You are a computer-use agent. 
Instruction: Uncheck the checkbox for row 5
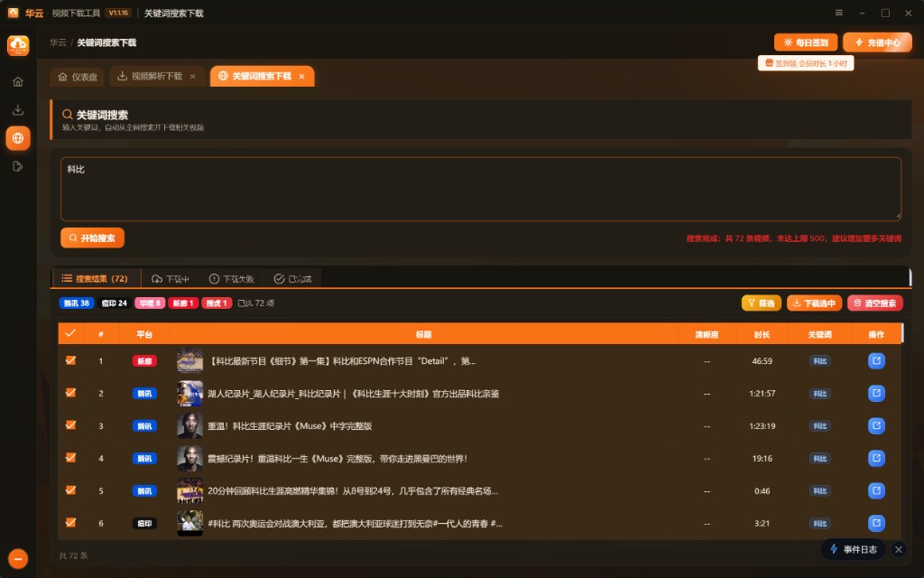[70, 490]
